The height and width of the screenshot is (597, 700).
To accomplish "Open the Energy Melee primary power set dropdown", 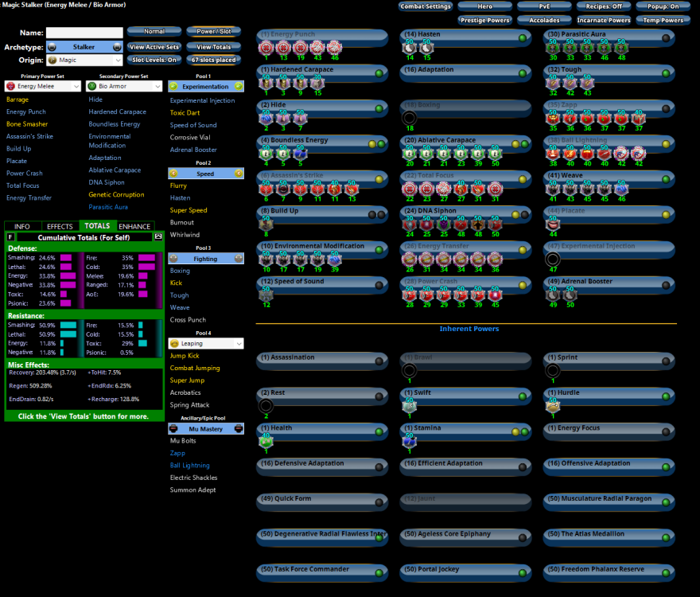I will 41,86.
